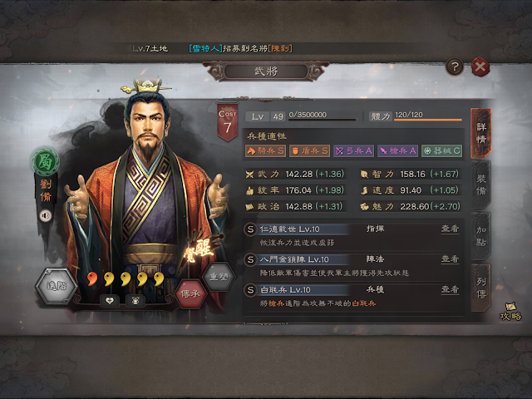Close the 武將 panel with red X

click(480, 66)
